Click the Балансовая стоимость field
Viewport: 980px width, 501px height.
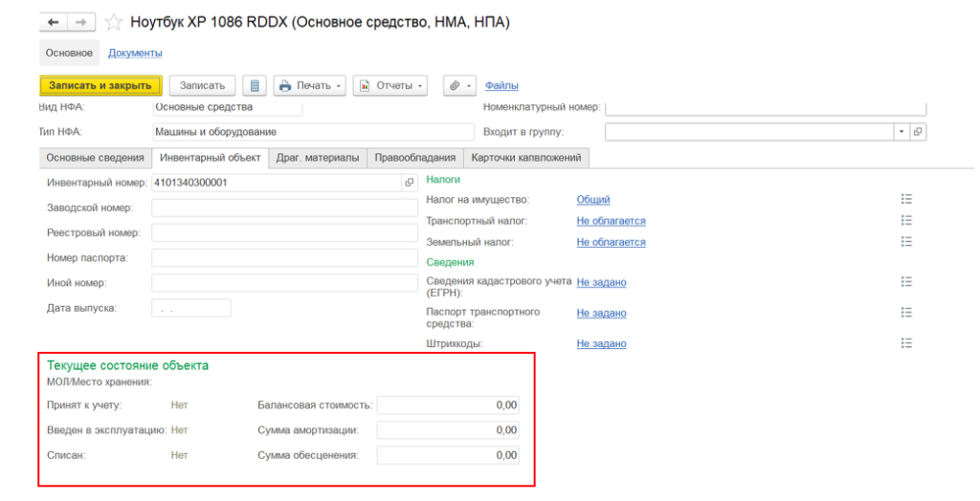pyautogui.click(x=448, y=404)
